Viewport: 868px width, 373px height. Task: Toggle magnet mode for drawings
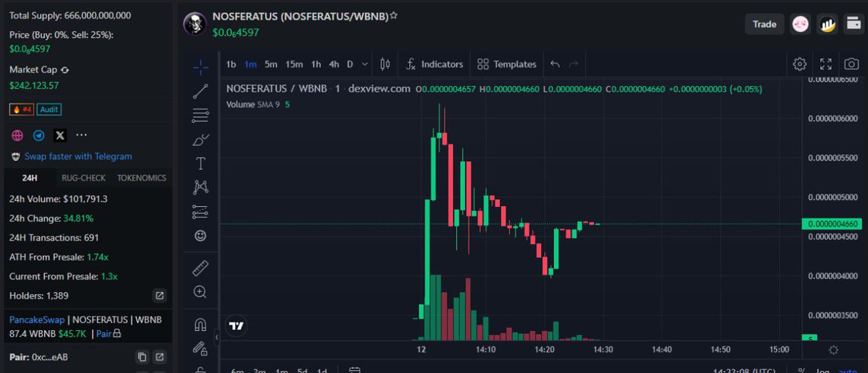(200, 325)
